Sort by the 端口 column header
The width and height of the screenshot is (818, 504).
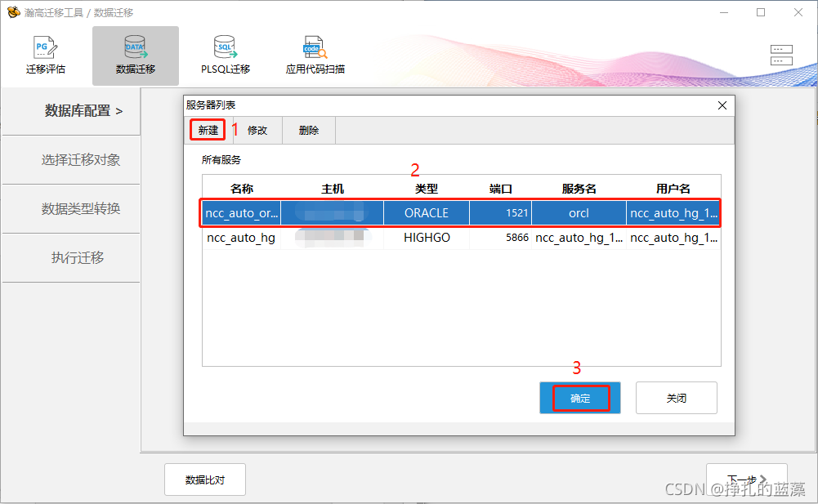click(x=500, y=189)
